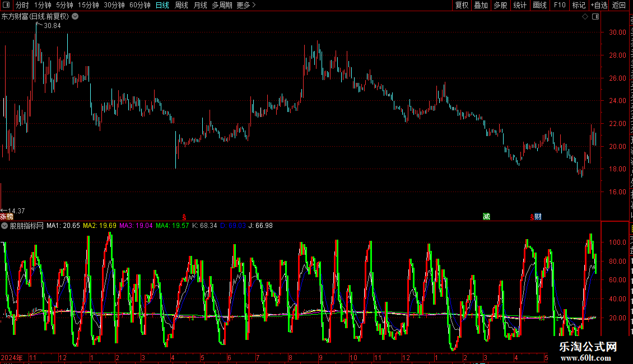The width and height of the screenshot is (633, 364).
Task: Open the 东方财富 chart title dropdown arrow
Action: (x=75, y=17)
